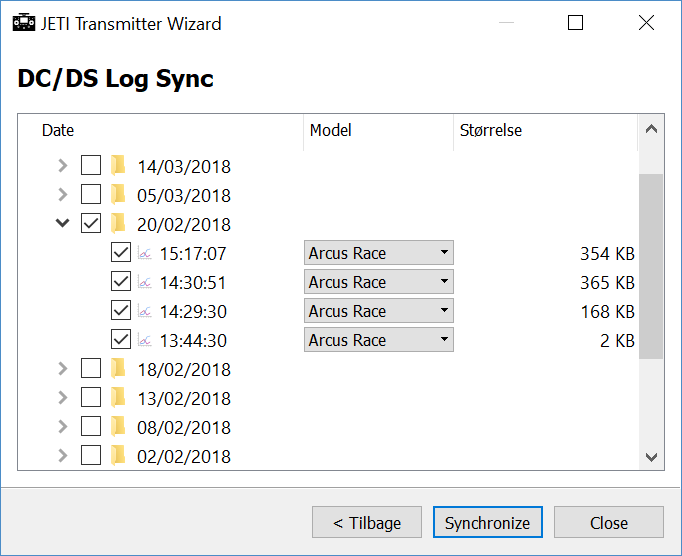This screenshot has height=556, width=682.
Task: Check the 18/02/2018 folder checkbox
Action: [91, 368]
